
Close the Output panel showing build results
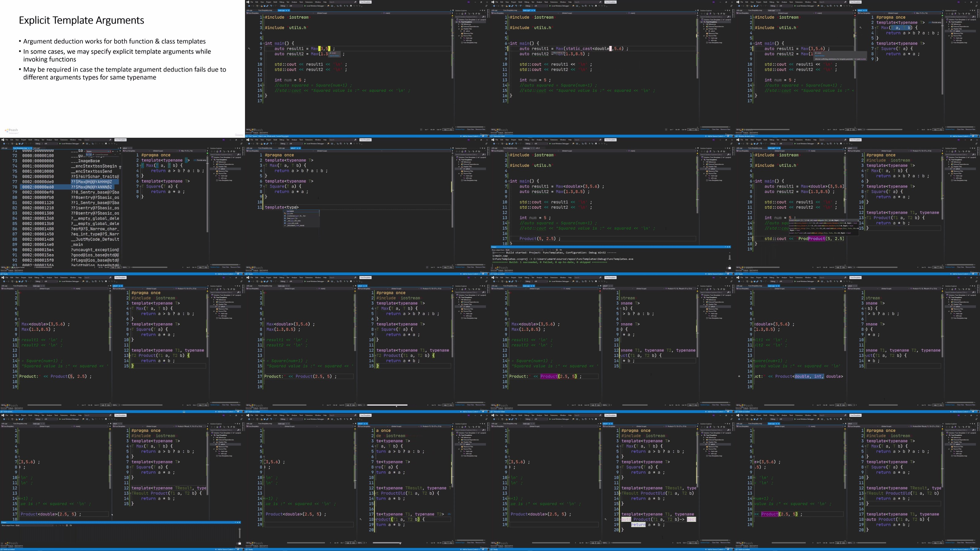pyautogui.click(x=729, y=247)
